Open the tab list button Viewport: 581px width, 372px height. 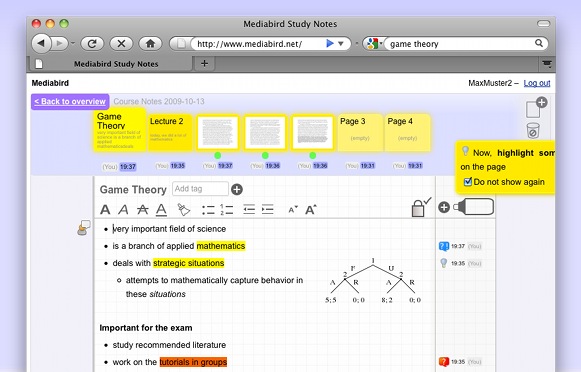(547, 64)
